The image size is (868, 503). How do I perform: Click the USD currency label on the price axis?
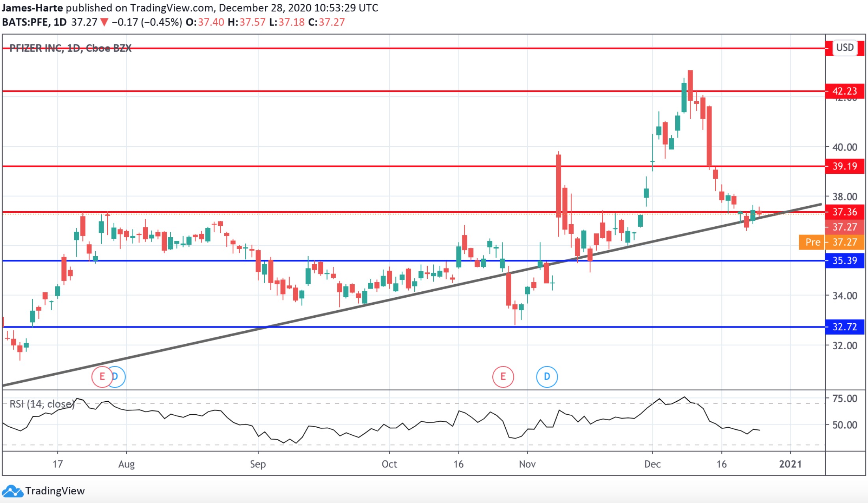pyautogui.click(x=845, y=48)
